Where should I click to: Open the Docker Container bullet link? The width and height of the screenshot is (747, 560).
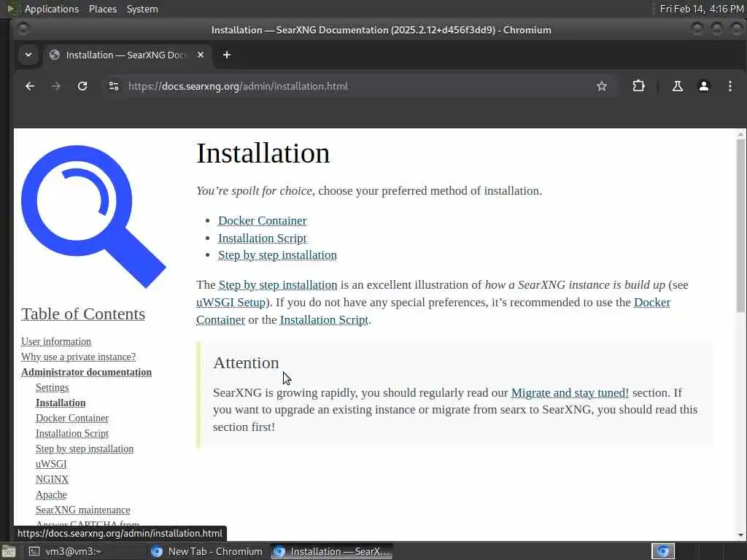[x=263, y=221]
